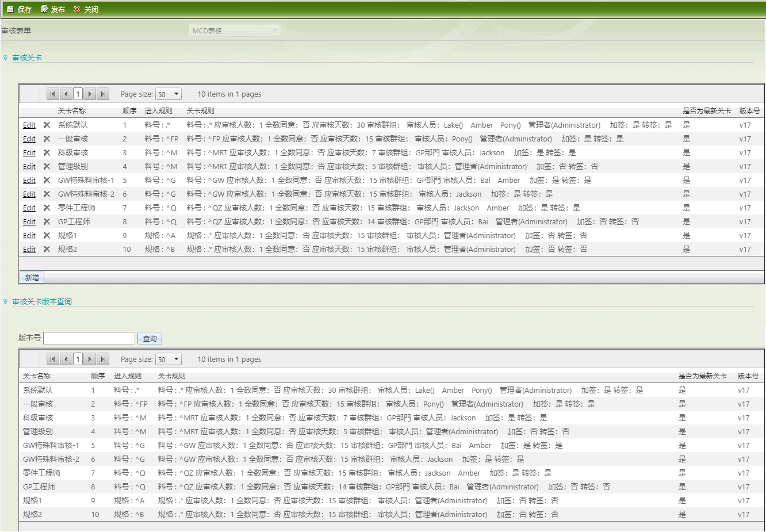Viewport: 766px width, 532px height.
Task: Edit the 零件工程师 row
Action: pos(29,208)
